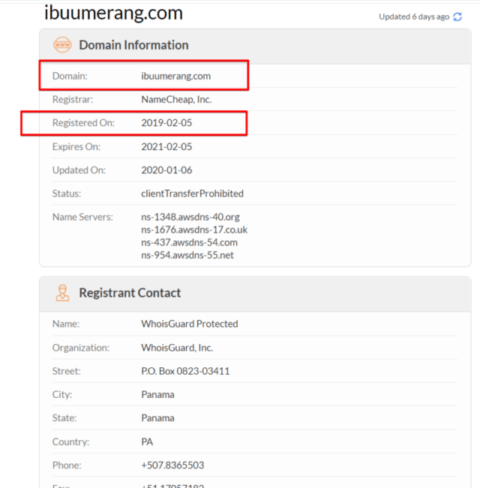Click the domain value ibuumerang.com
The height and width of the screenshot is (488, 480).
[176, 76]
